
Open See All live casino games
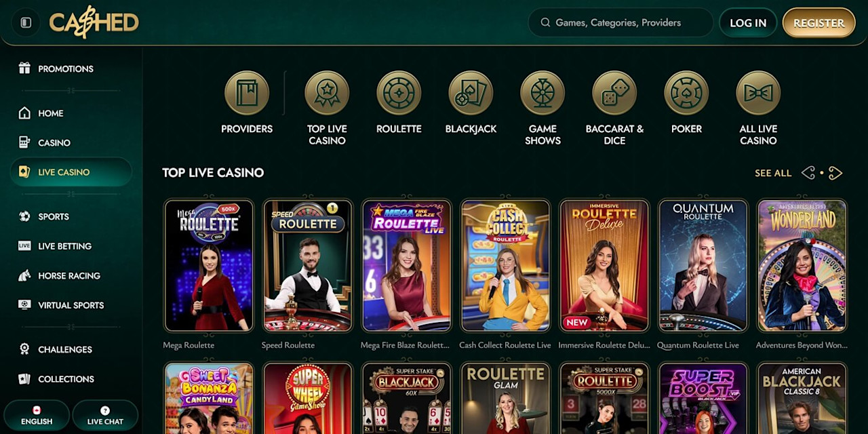point(773,173)
